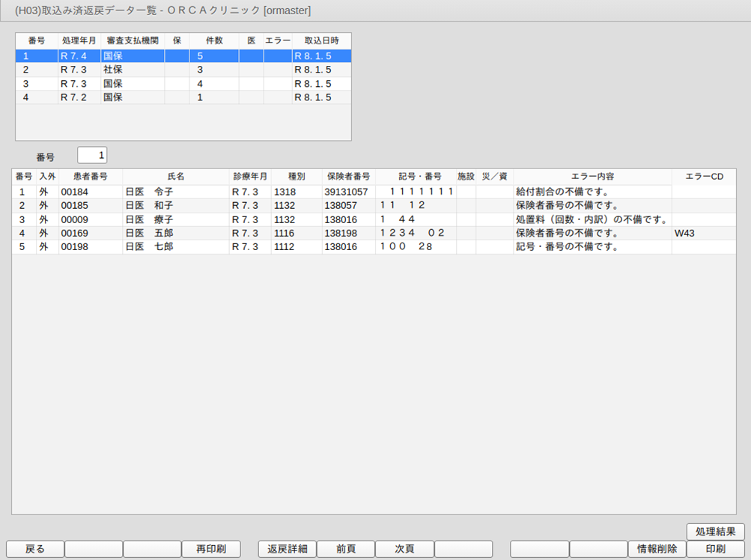Click the エラー内容 column header
751x560 pixels.
point(592,177)
